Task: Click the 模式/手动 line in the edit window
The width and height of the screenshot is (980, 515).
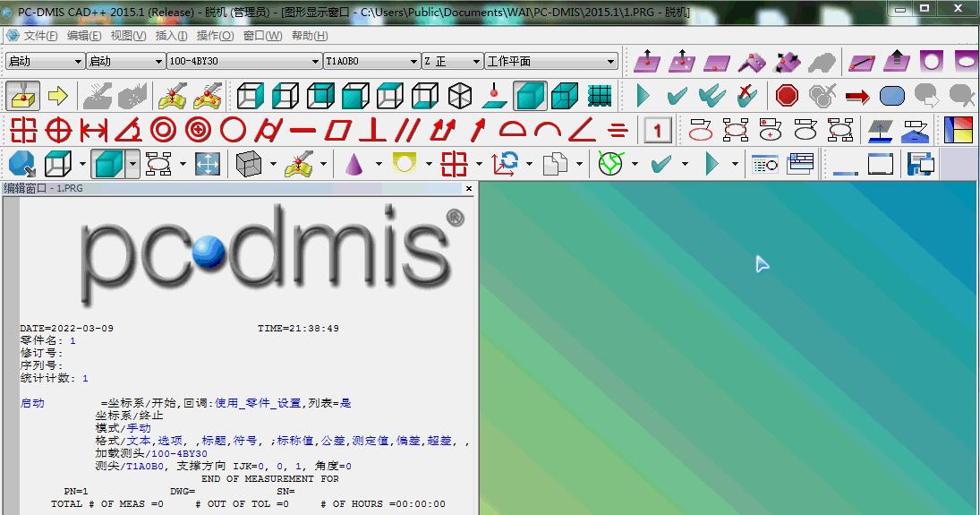Action: tap(124, 428)
